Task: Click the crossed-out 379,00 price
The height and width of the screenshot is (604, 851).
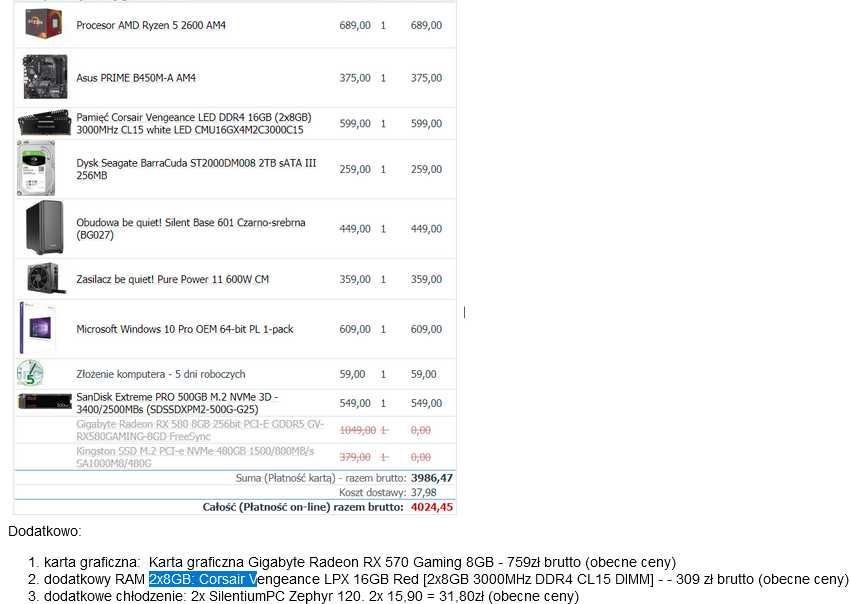Action: 355,457
